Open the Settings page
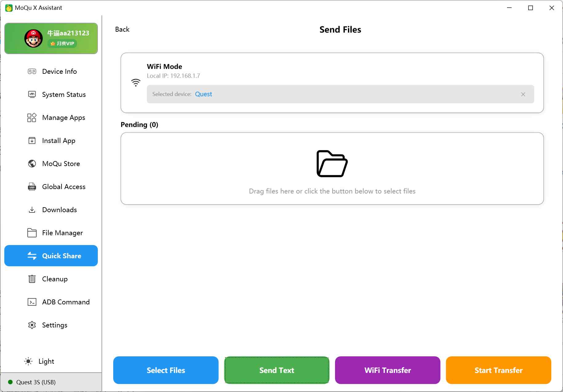Image resolution: width=563 pixels, height=392 pixels. click(x=54, y=325)
